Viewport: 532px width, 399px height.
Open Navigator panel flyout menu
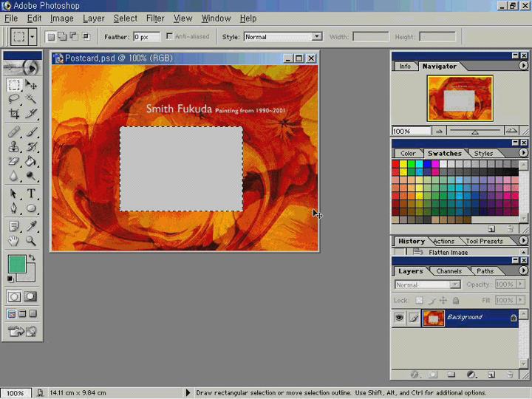[523, 66]
